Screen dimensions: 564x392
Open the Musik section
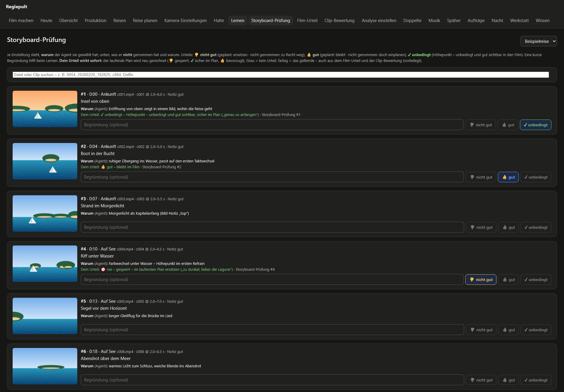[434, 21]
